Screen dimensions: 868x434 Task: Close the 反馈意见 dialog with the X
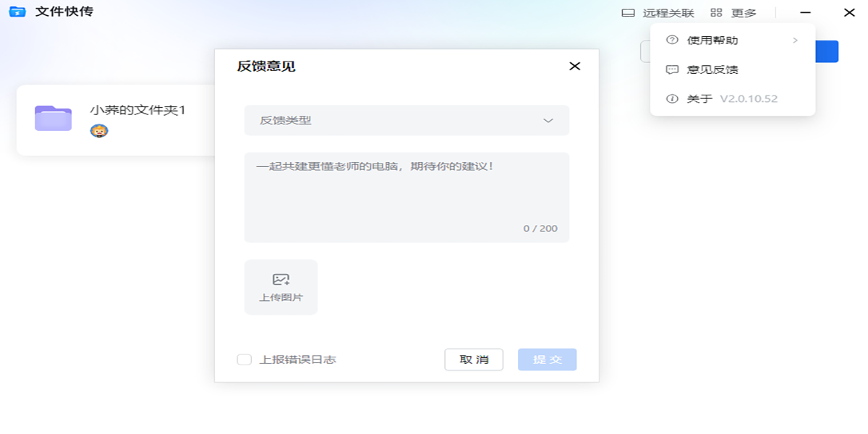point(575,66)
